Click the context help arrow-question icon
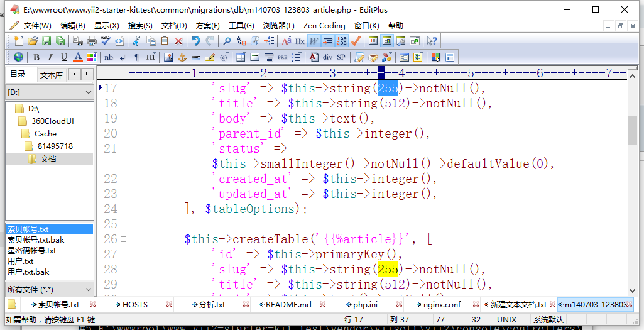 432,41
